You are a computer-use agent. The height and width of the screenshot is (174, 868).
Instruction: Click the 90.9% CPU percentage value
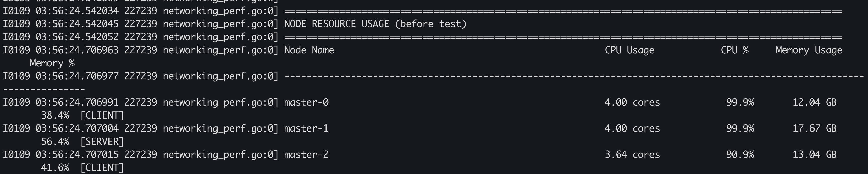740,155
